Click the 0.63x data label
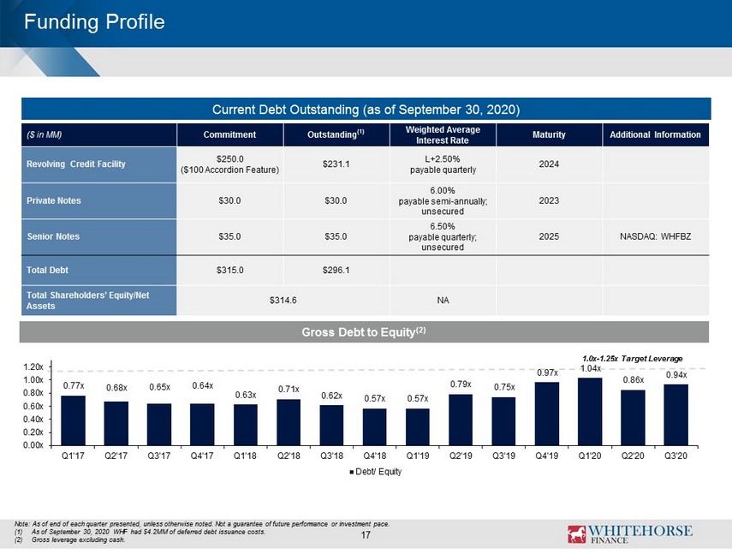Screen dimensions: 732x560 246,395
